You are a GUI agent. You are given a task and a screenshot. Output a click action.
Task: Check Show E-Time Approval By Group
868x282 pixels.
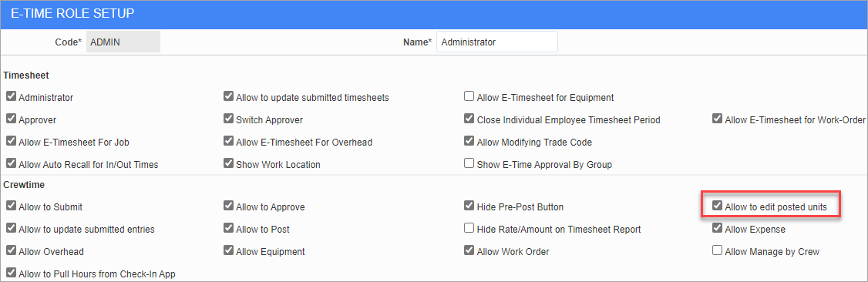[469, 163]
